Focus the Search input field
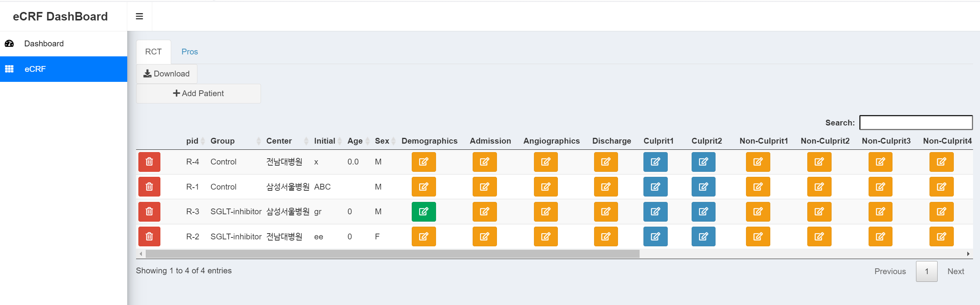The image size is (980, 305). (916, 123)
